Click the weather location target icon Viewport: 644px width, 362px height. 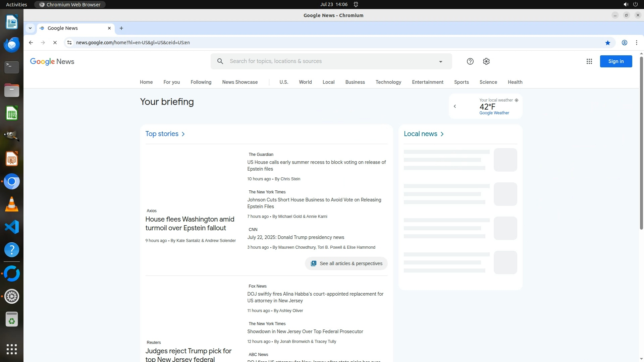pyautogui.click(x=516, y=100)
